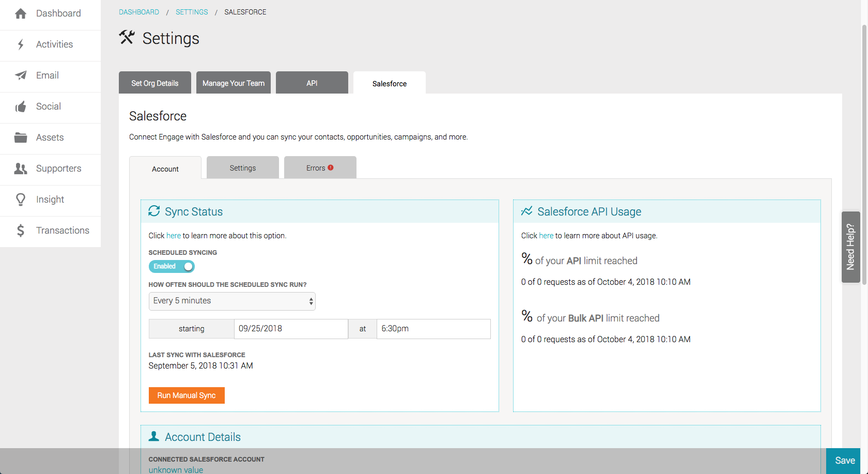The height and width of the screenshot is (474, 868).
Task: Click the 'here' link about API usage
Action: 546,236
